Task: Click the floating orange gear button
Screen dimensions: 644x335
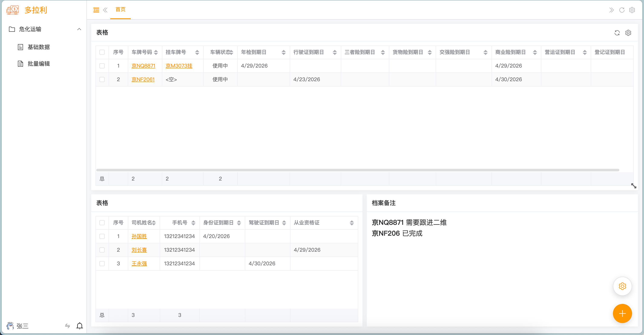Action: 622,286
